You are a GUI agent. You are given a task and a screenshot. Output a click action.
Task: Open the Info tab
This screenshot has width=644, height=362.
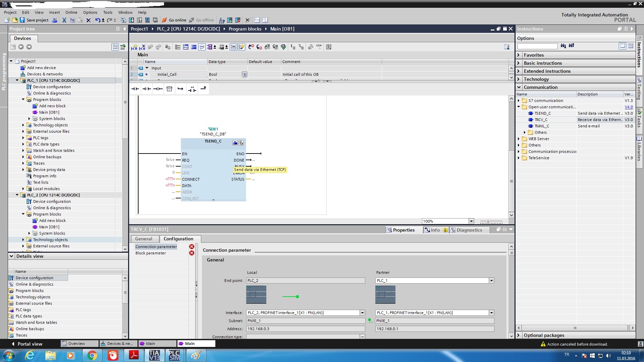coord(435,230)
